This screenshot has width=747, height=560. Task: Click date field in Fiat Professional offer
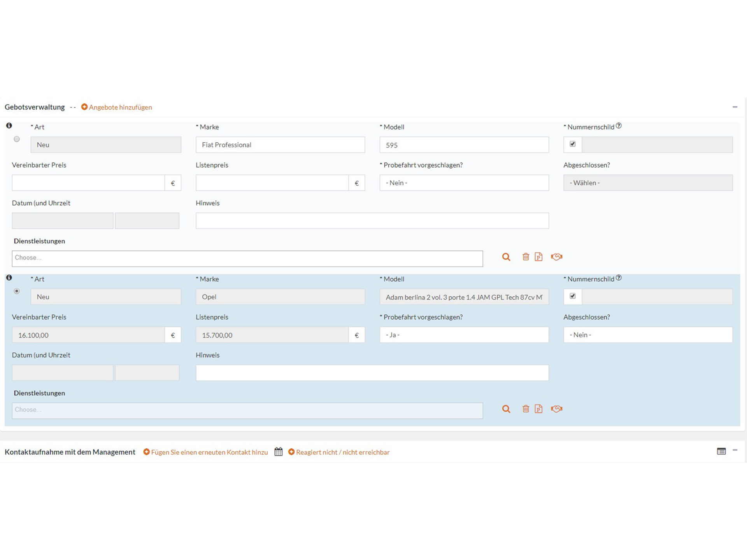[63, 221]
